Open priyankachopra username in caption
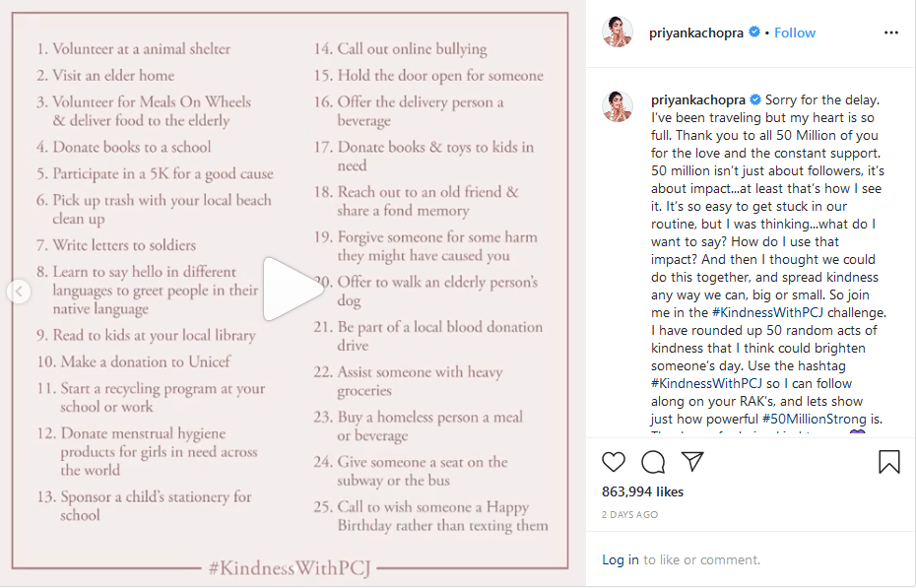Screen dimensions: 916x588 (699, 99)
